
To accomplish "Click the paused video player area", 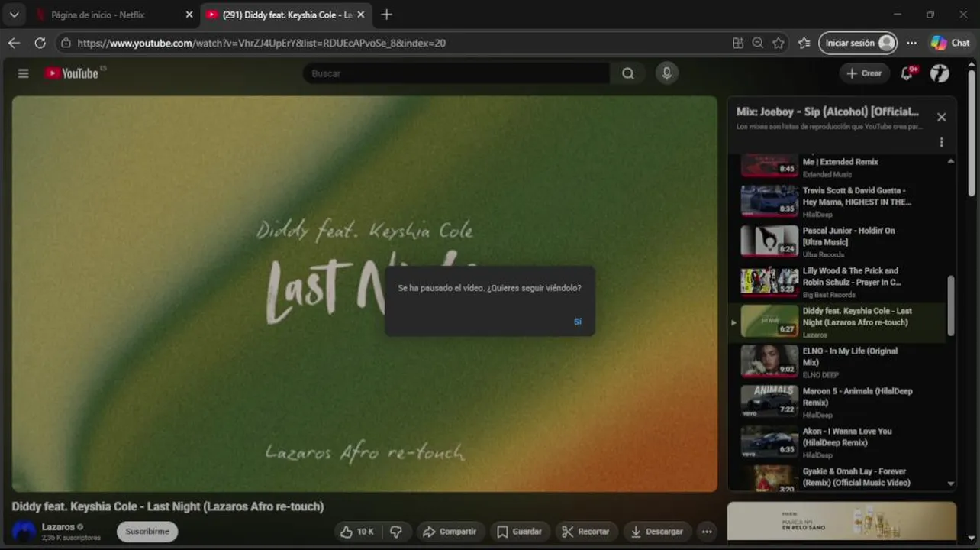I will coord(365,293).
